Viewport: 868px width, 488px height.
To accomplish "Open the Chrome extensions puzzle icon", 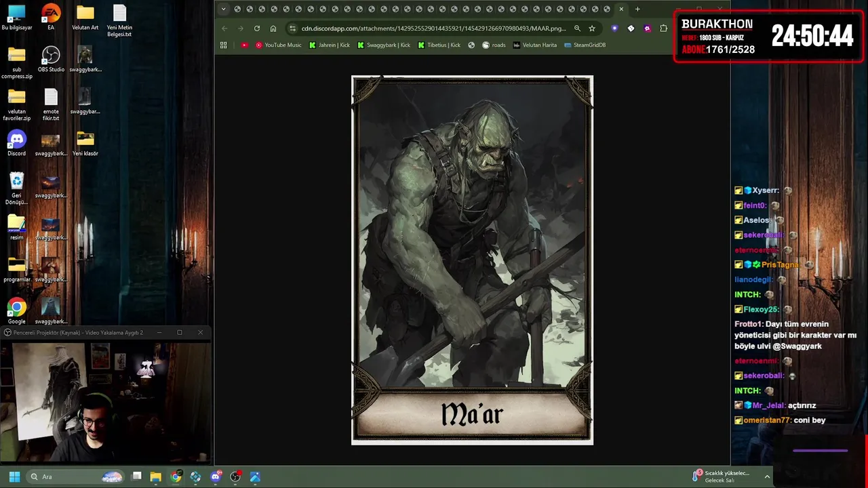I will point(664,28).
